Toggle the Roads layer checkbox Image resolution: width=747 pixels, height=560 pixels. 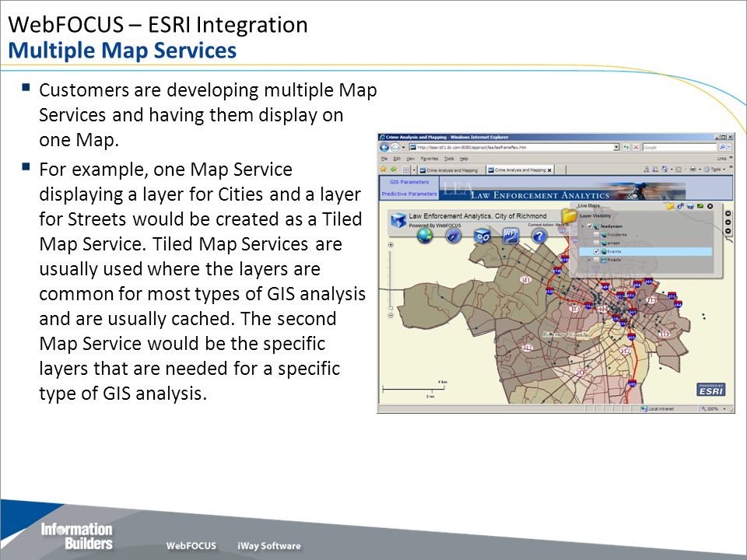click(x=597, y=260)
